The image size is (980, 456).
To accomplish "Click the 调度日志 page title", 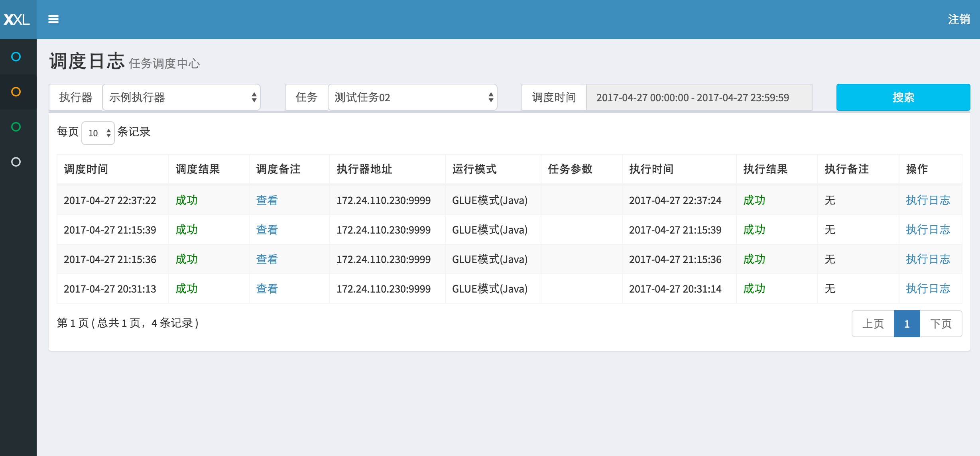I will (87, 62).
